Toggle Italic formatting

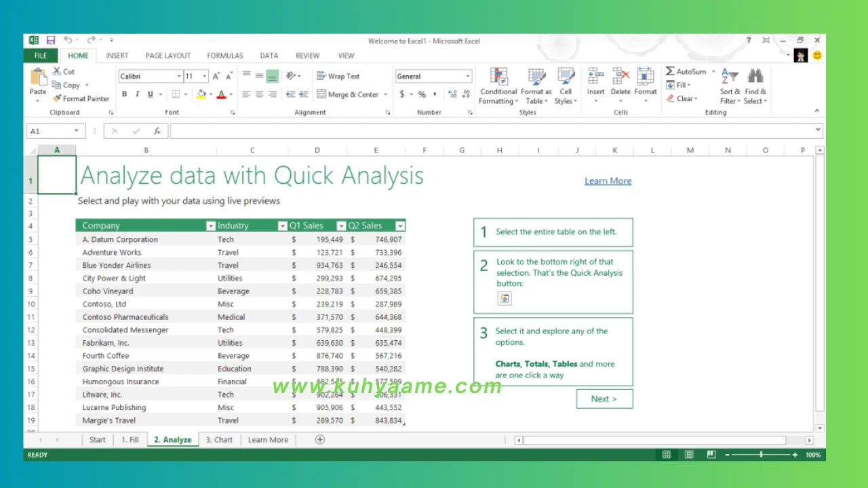pyautogui.click(x=138, y=94)
